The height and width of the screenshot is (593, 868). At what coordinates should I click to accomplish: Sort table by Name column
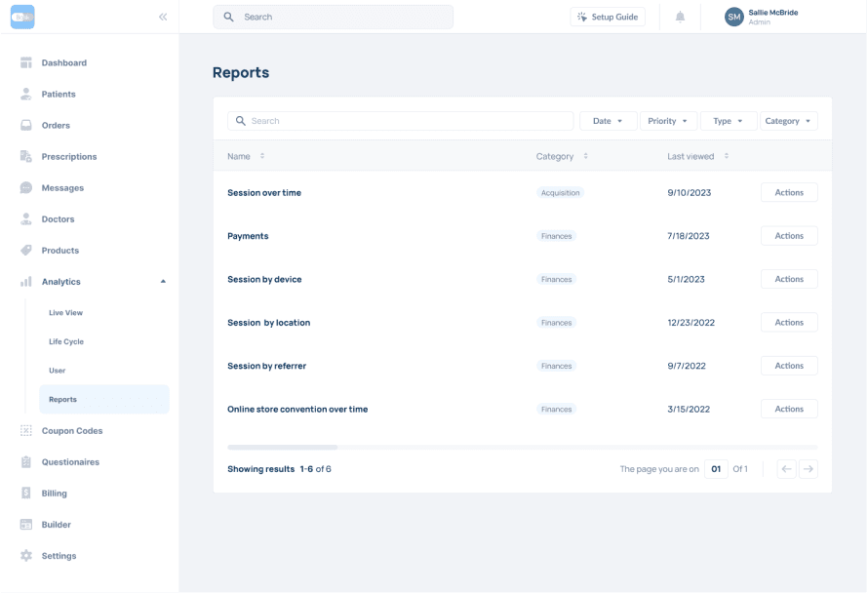coord(261,156)
